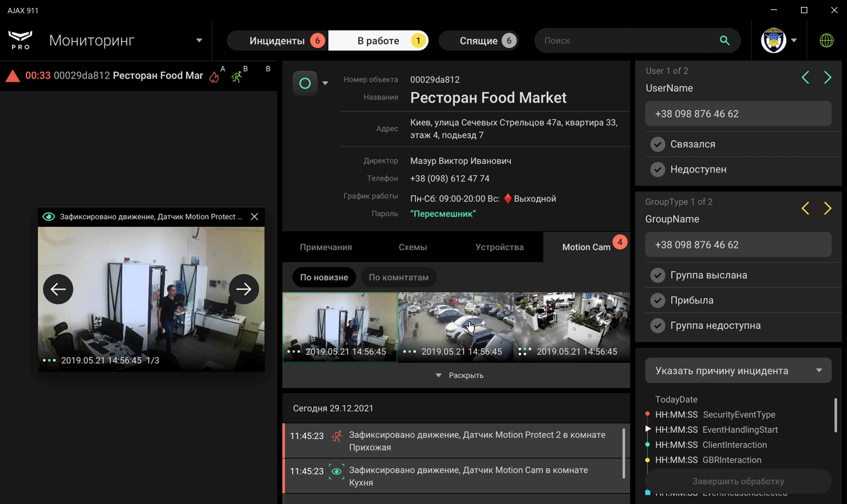This screenshot has height=504, width=847.
Task: Click the eye icon in photo popup header
Action: click(49, 217)
